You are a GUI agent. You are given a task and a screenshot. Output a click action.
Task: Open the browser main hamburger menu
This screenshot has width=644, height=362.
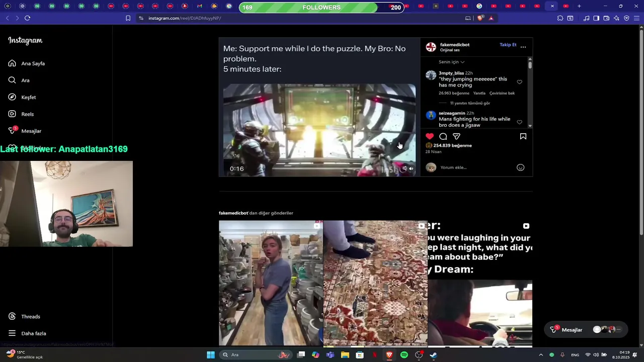coord(636,18)
